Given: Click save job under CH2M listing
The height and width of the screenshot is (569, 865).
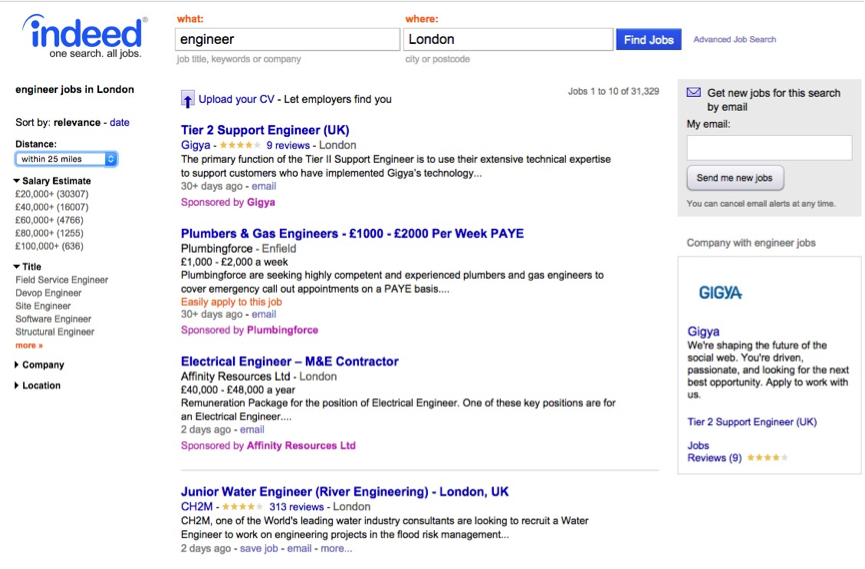Looking at the screenshot, I should (259, 549).
